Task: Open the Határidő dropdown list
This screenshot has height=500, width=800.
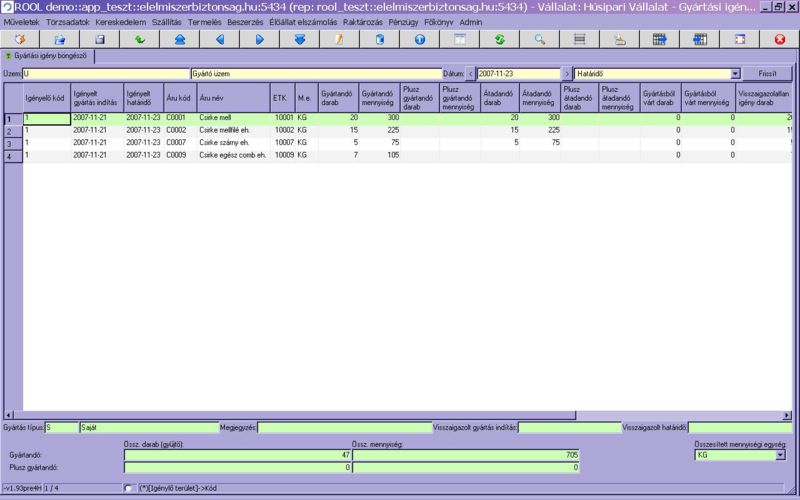Action: pos(735,74)
